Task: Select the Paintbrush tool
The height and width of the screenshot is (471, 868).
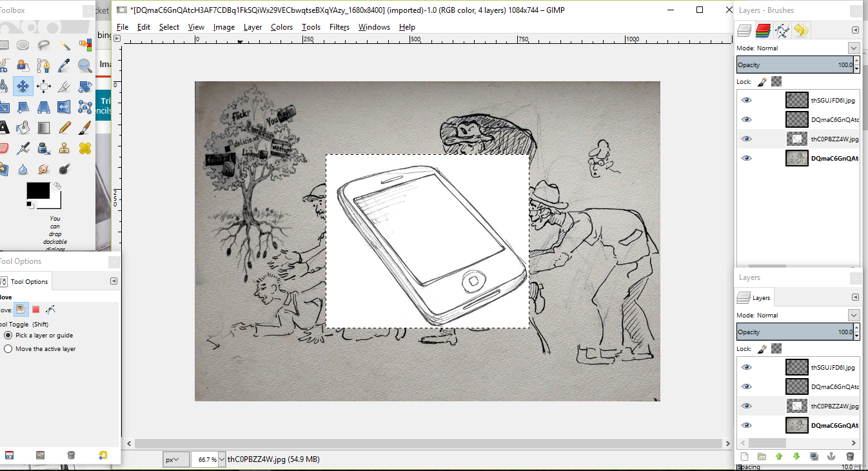Action: (84, 127)
